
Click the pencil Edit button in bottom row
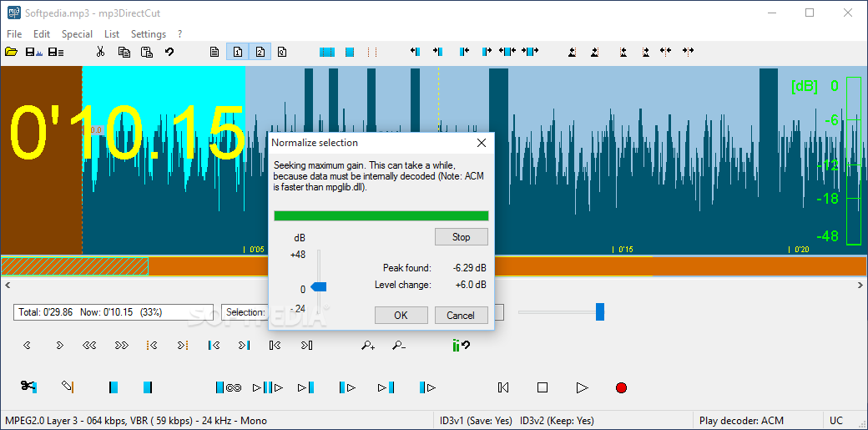click(x=68, y=387)
